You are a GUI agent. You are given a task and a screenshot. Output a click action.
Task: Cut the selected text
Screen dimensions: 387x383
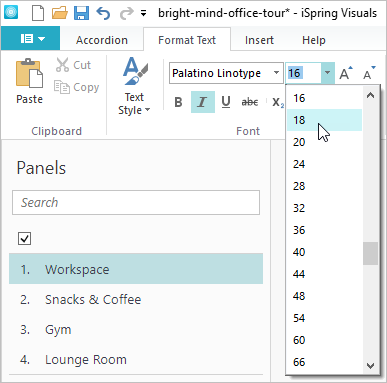pos(73,65)
